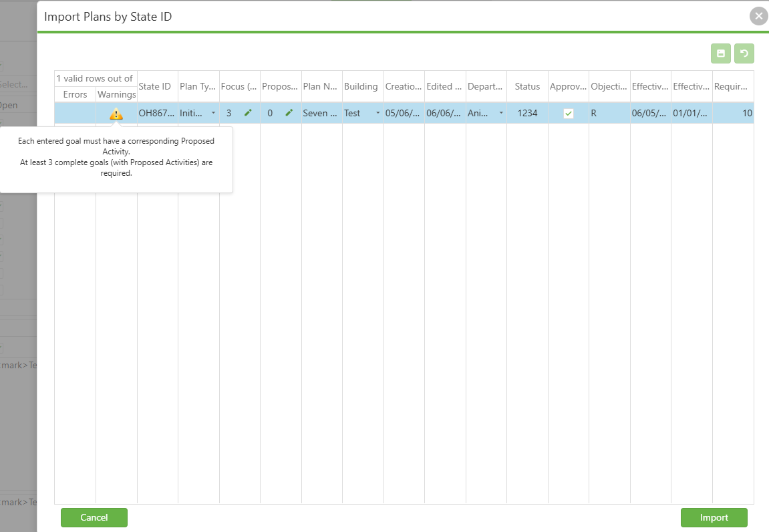Select the required value 10 cell

pyautogui.click(x=733, y=113)
